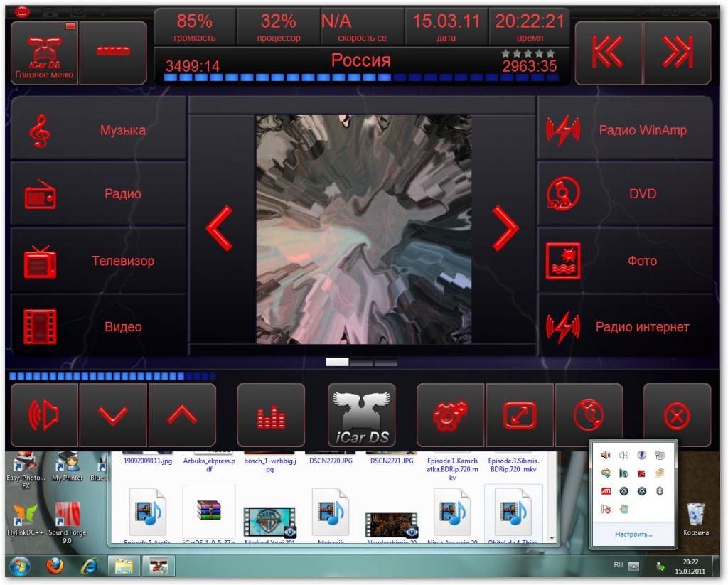The image size is (728, 585).
Task: Click the DVD disc icon
Action: click(x=563, y=194)
